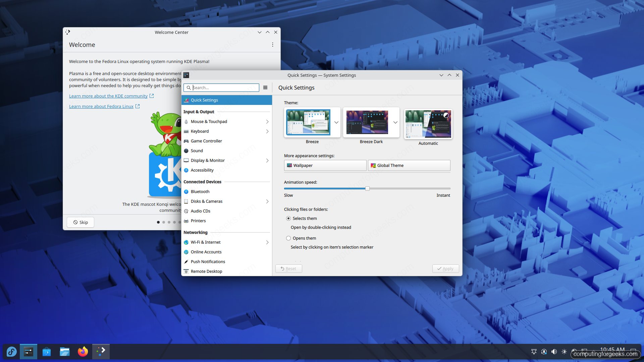The height and width of the screenshot is (362, 644).
Task: Click the Bluetooth icon in sidebar
Action: [186, 192]
